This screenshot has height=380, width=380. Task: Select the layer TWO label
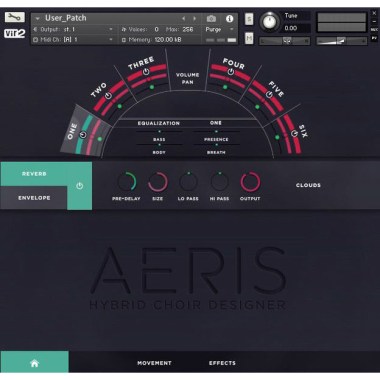pyautogui.click(x=99, y=90)
